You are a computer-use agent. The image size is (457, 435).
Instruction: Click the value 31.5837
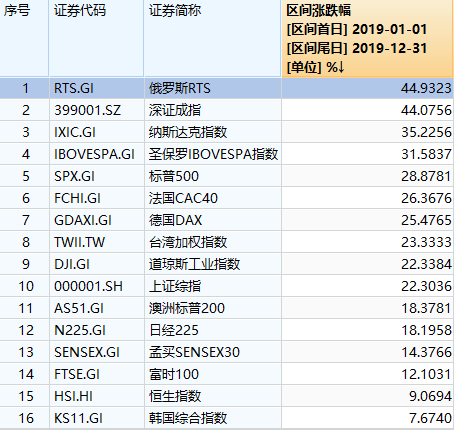[x=426, y=154]
